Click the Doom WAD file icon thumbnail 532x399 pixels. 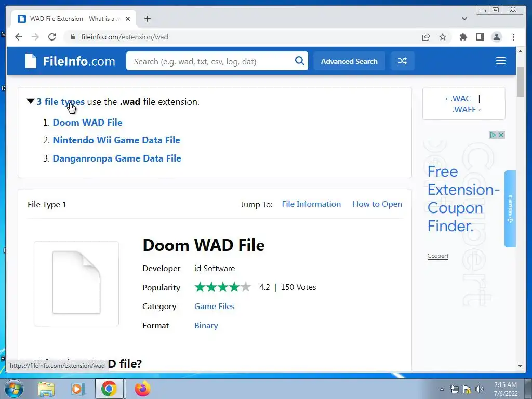(x=76, y=284)
